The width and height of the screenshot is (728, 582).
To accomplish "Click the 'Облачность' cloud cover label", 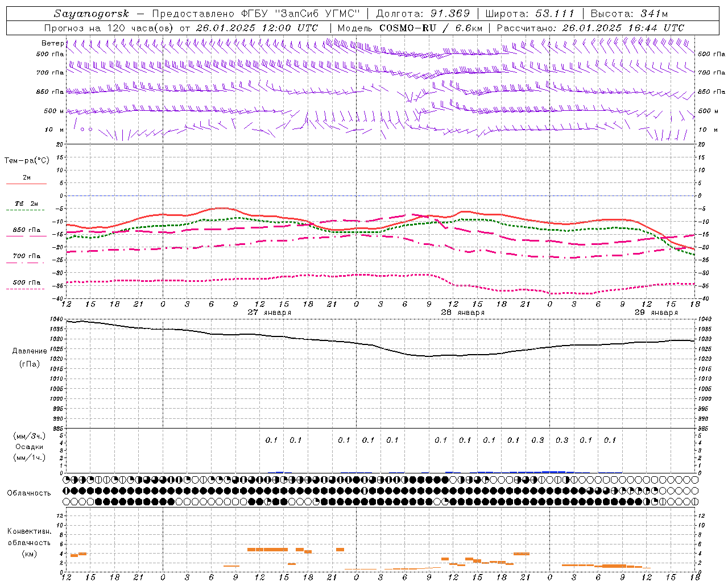I will pyautogui.click(x=29, y=493).
